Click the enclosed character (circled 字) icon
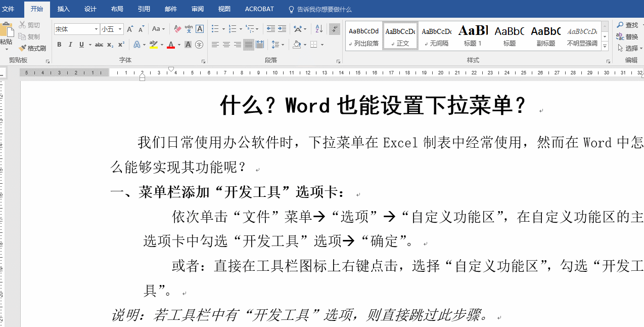 [199, 45]
